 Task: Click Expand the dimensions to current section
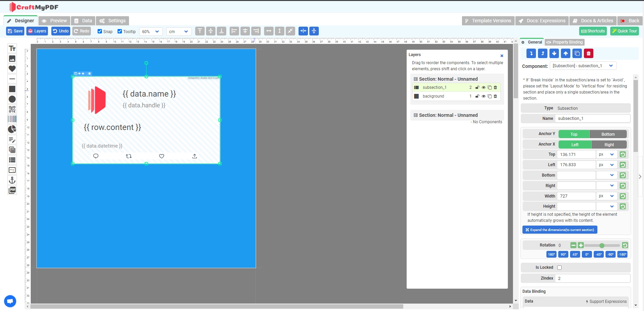tap(560, 230)
